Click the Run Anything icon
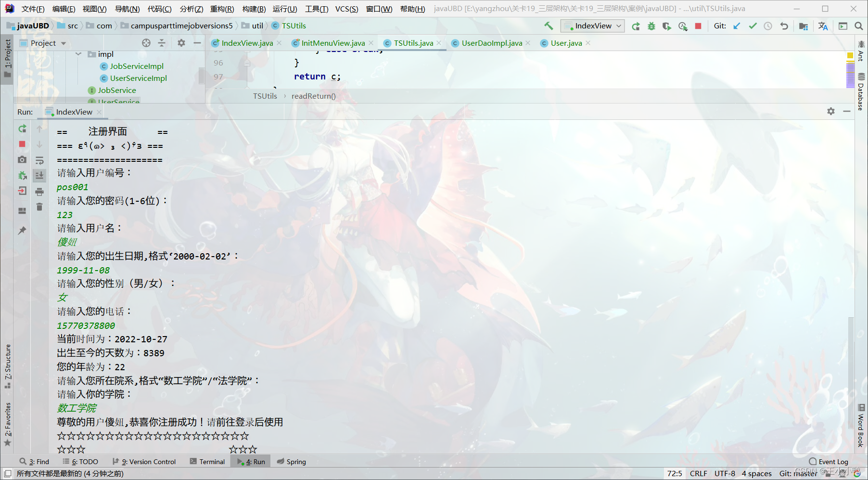The height and width of the screenshot is (480, 868). coord(843,26)
